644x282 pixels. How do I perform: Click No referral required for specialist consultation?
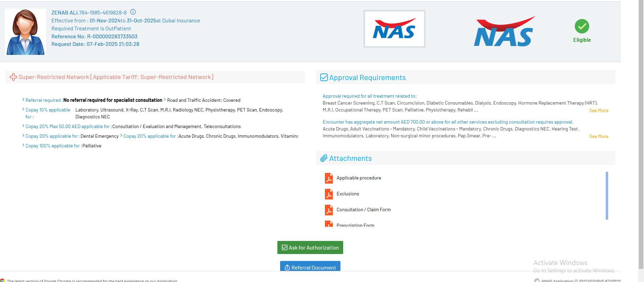pyautogui.click(x=113, y=100)
